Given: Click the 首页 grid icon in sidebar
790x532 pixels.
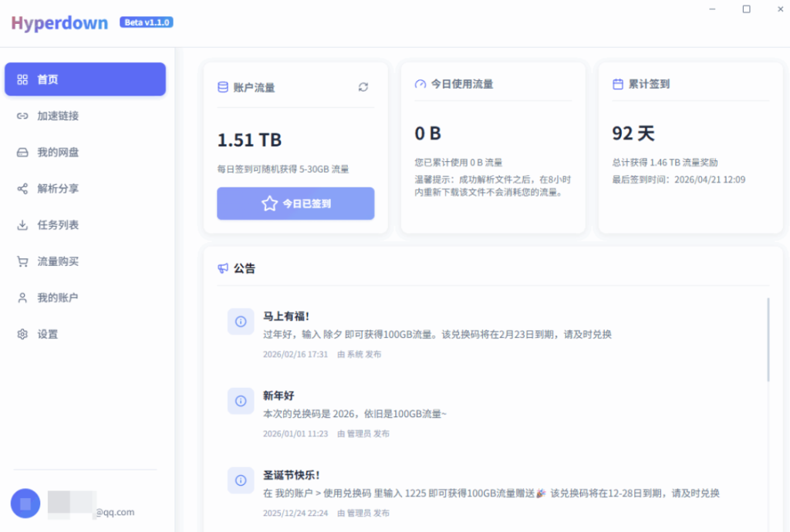Looking at the screenshot, I should (x=22, y=79).
